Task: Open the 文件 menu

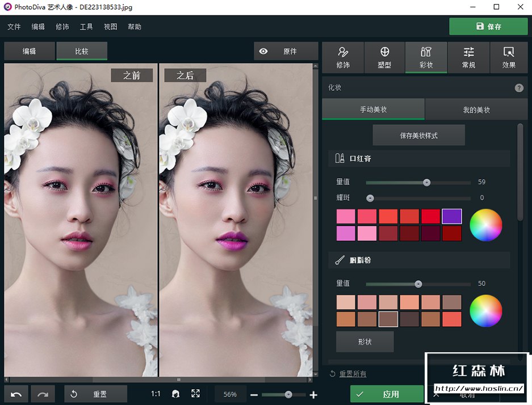Action: tap(14, 27)
